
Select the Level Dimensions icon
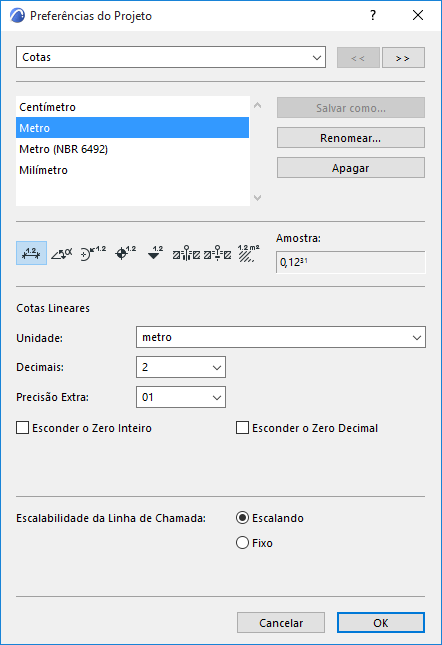(x=125, y=253)
